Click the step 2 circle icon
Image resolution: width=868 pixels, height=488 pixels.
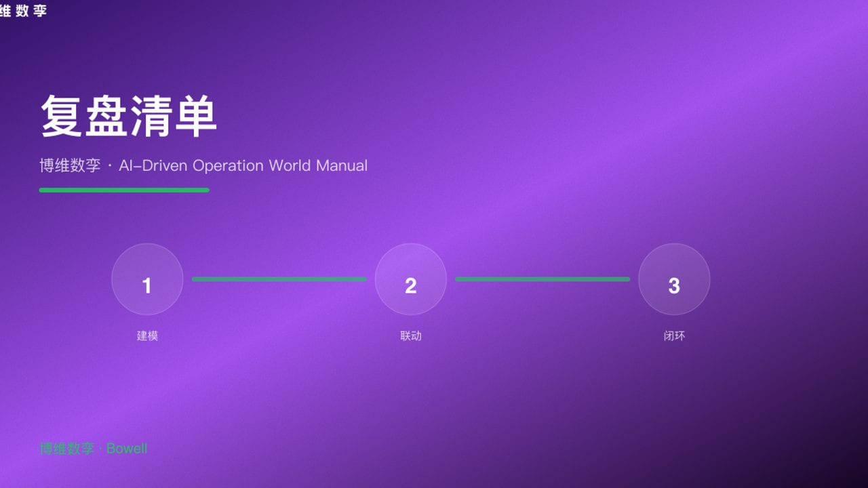coord(410,279)
